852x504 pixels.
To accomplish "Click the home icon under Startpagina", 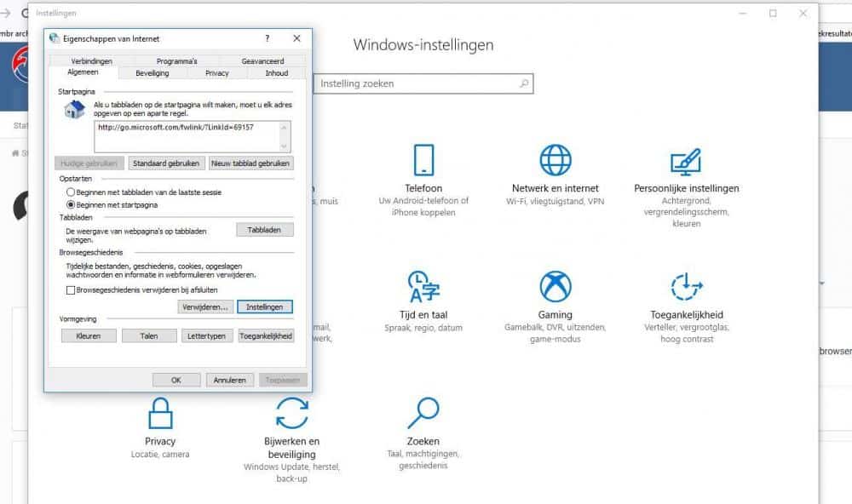I will tap(74, 109).
